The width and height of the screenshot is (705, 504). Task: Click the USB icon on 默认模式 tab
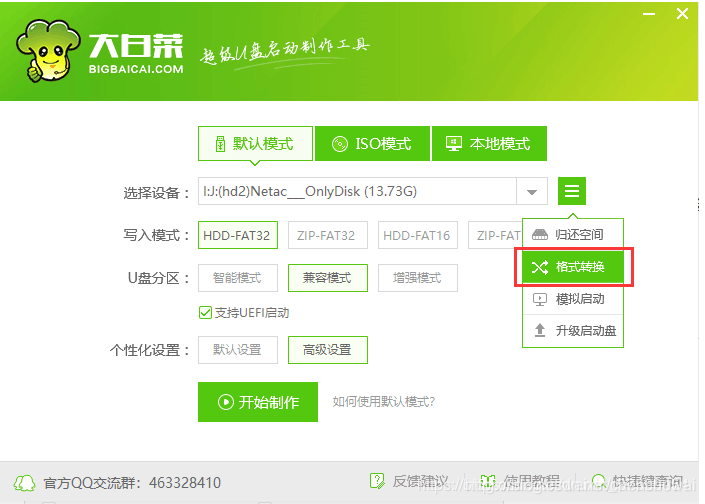pyautogui.click(x=220, y=144)
